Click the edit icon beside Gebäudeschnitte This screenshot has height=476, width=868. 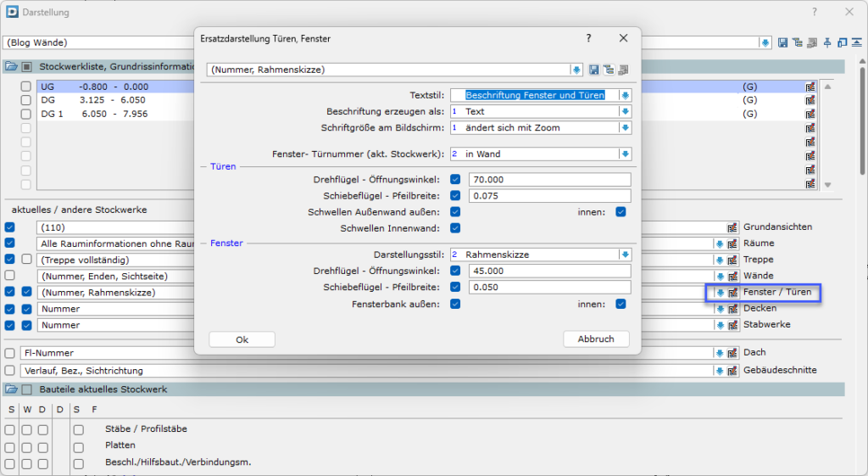click(x=732, y=371)
